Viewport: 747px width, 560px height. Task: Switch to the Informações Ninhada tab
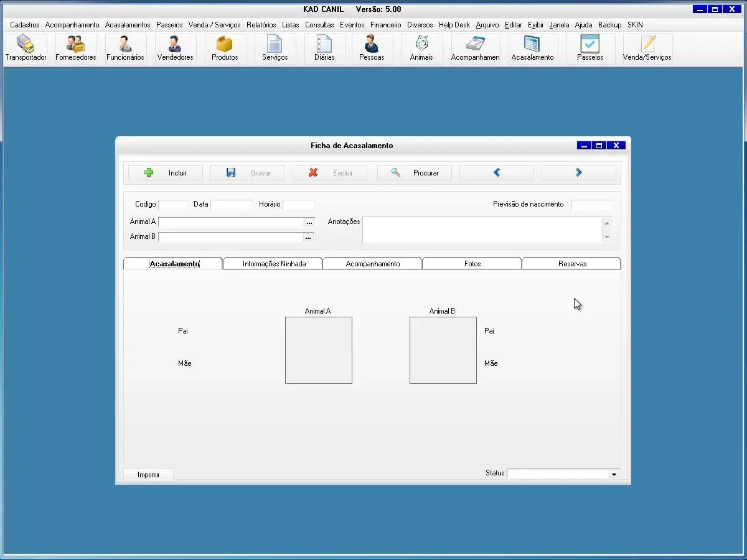[274, 264]
